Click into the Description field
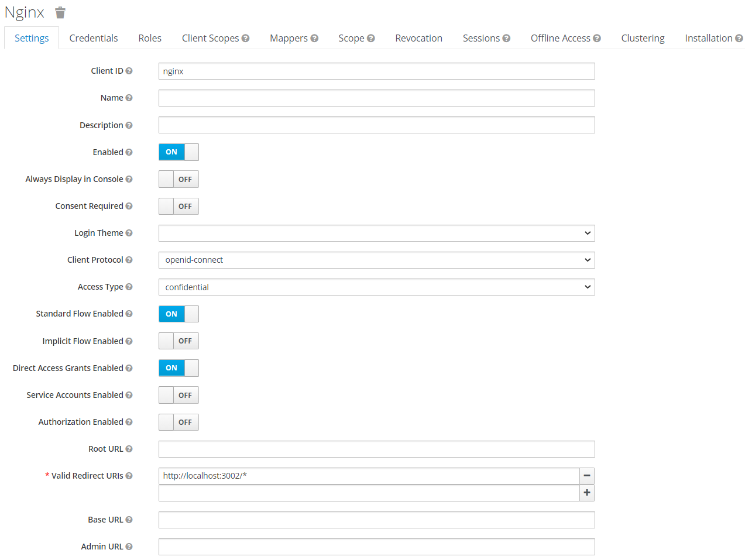This screenshot has width=745, height=560. click(376, 125)
